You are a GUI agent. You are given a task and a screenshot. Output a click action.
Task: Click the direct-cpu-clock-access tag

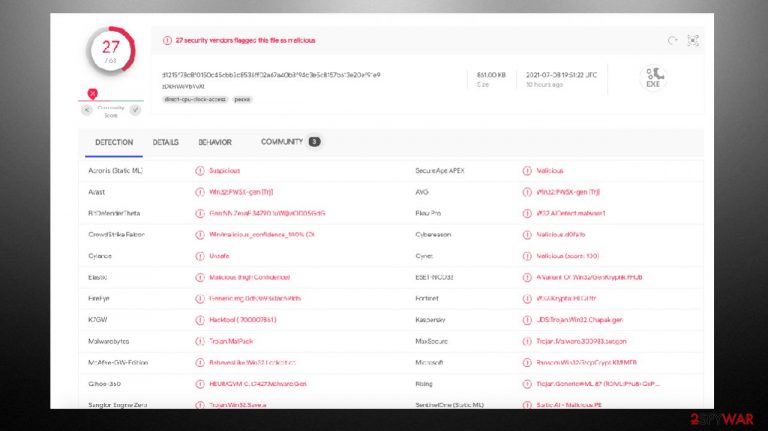(x=195, y=99)
